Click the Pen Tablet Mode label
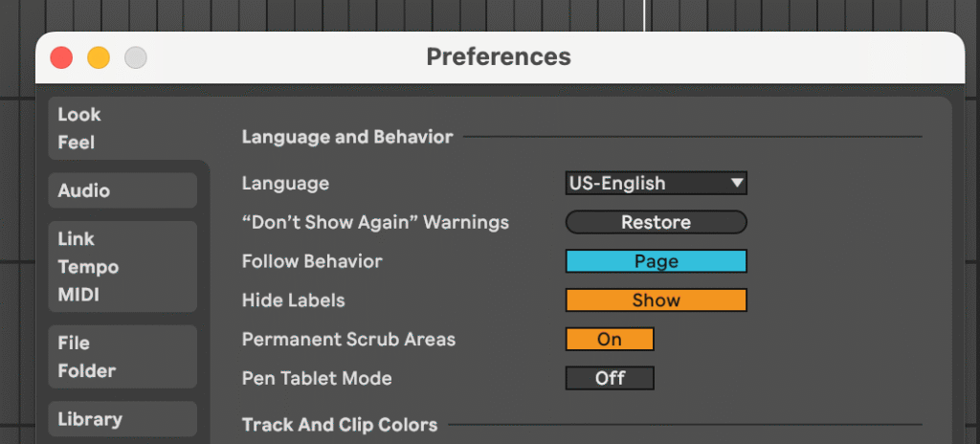This screenshot has width=980, height=444. 317,378
